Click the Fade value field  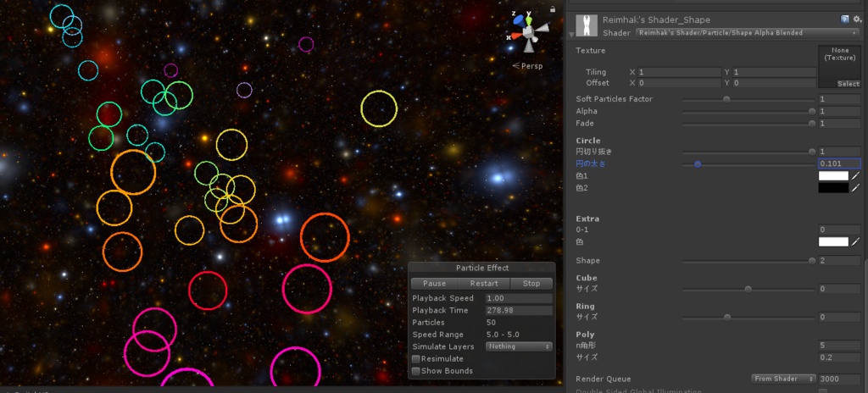840,124
